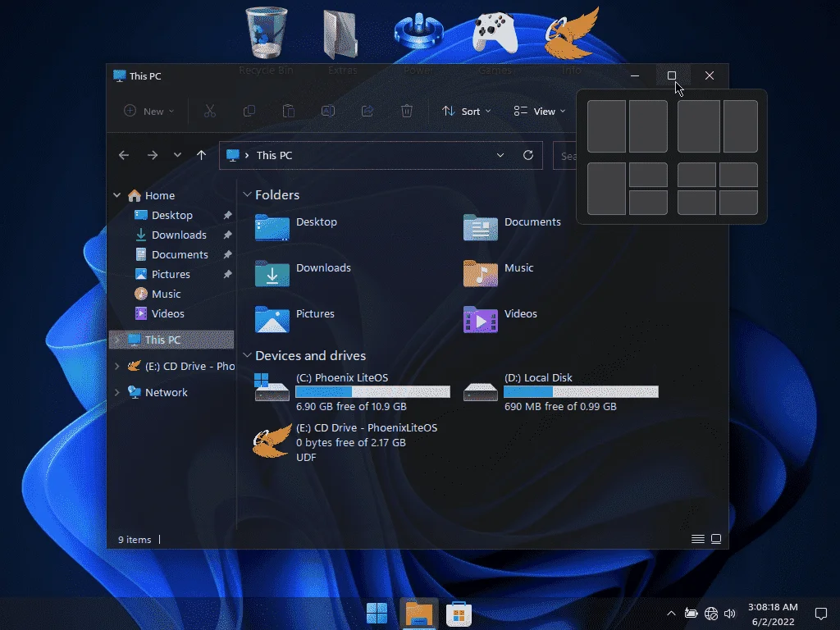Select the (C:) Phoenix LiteOS drive

(x=352, y=391)
